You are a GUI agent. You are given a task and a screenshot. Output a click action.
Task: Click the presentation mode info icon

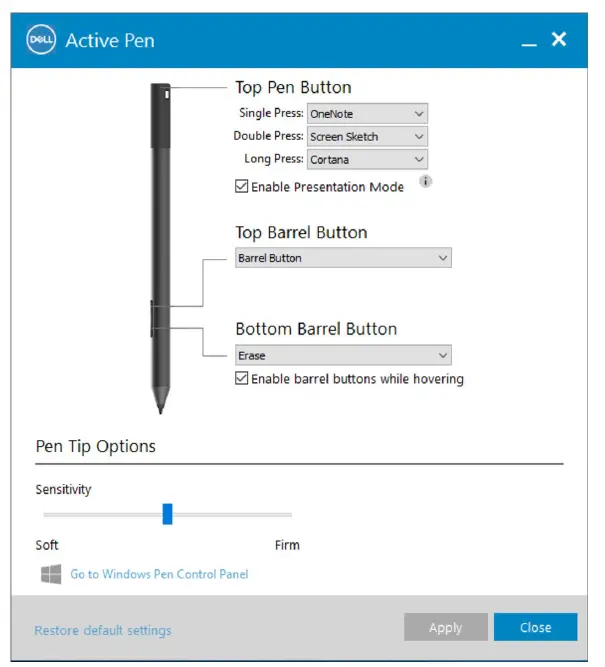coord(425,182)
